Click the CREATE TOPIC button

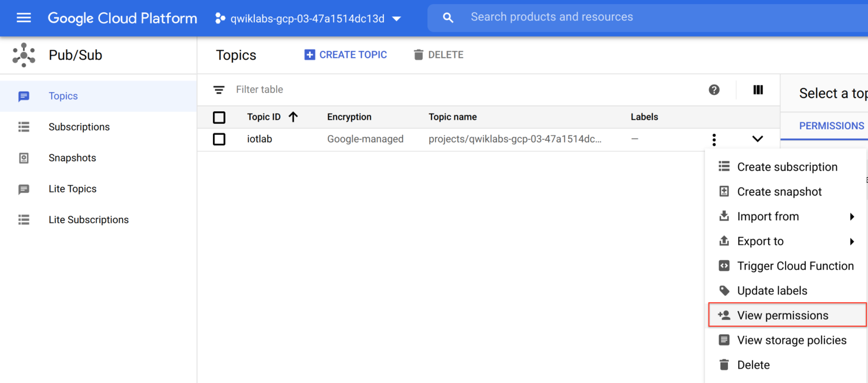click(x=346, y=55)
